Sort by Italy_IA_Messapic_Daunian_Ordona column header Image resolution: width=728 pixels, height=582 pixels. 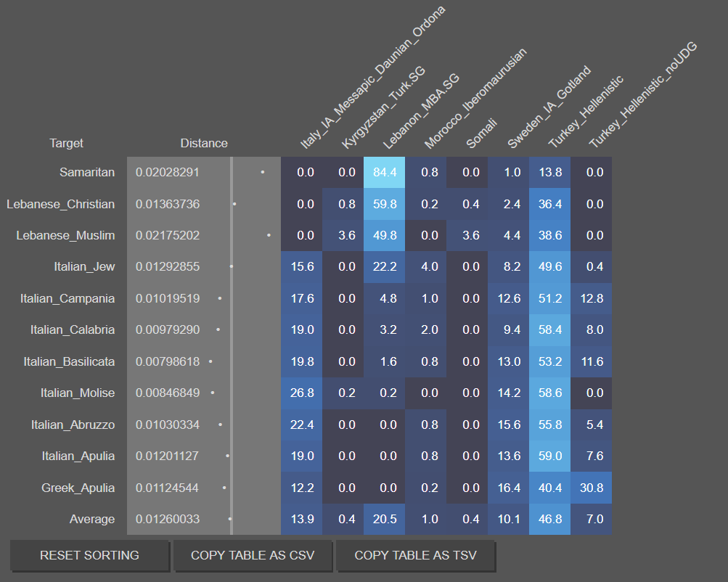(372, 78)
